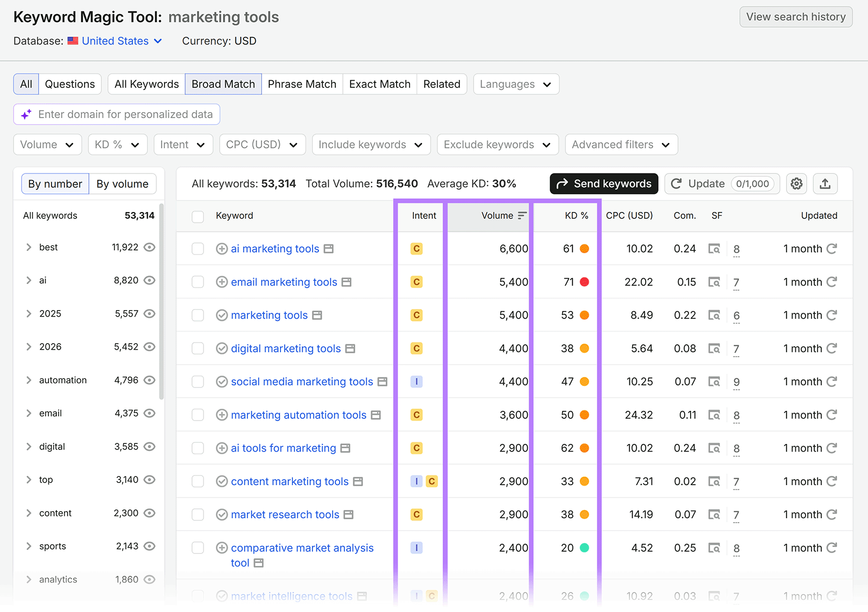The height and width of the screenshot is (612, 868).
Task: Click Update button
Action: pyautogui.click(x=722, y=184)
